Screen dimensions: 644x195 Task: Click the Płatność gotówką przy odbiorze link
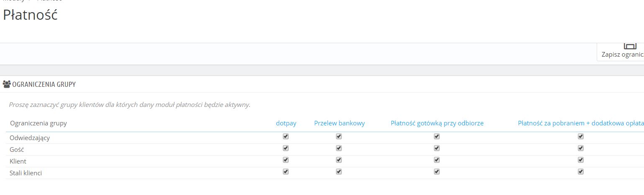point(437,123)
